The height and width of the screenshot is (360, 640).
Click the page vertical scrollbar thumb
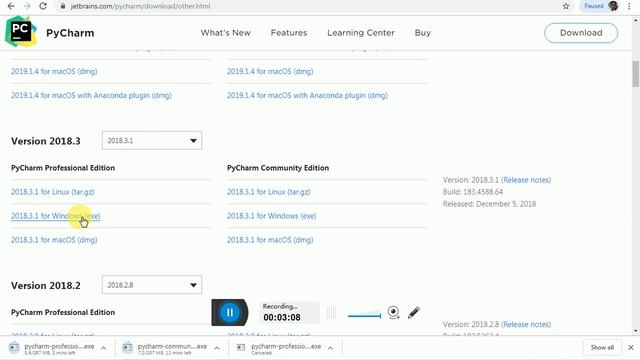click(636, 74)
